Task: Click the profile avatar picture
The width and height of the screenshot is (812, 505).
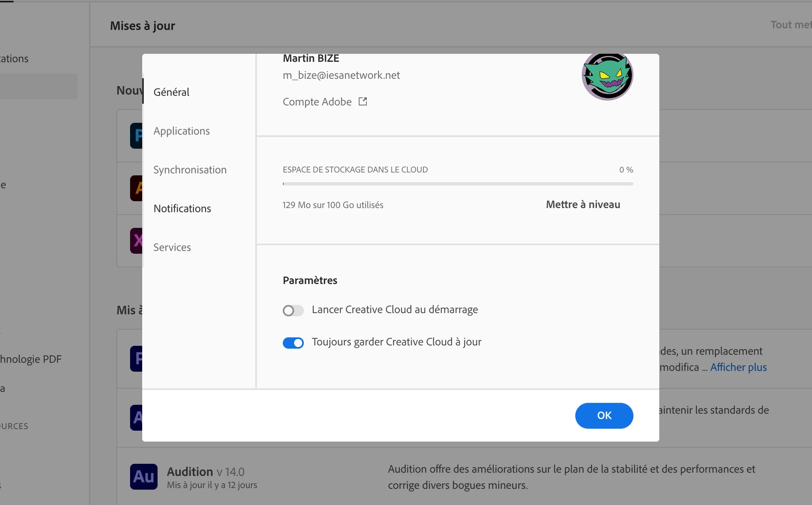Action: 607,76
